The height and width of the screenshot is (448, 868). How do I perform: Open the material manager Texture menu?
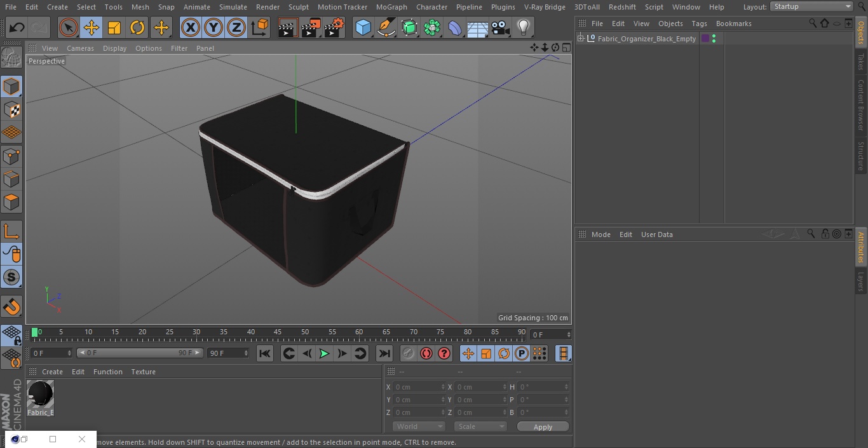(x=143, y=372)
